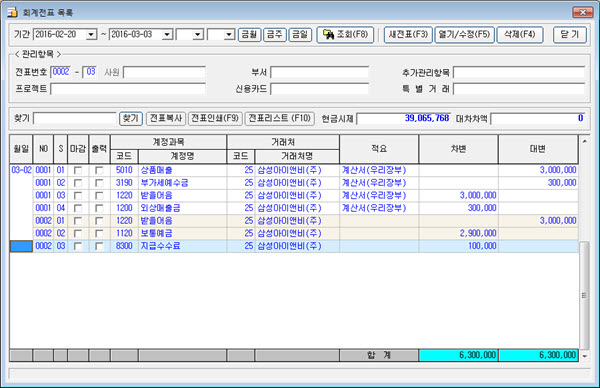Click the 월일 column header
The width and height of the screenshot is (600, 388).
[21, 149]
